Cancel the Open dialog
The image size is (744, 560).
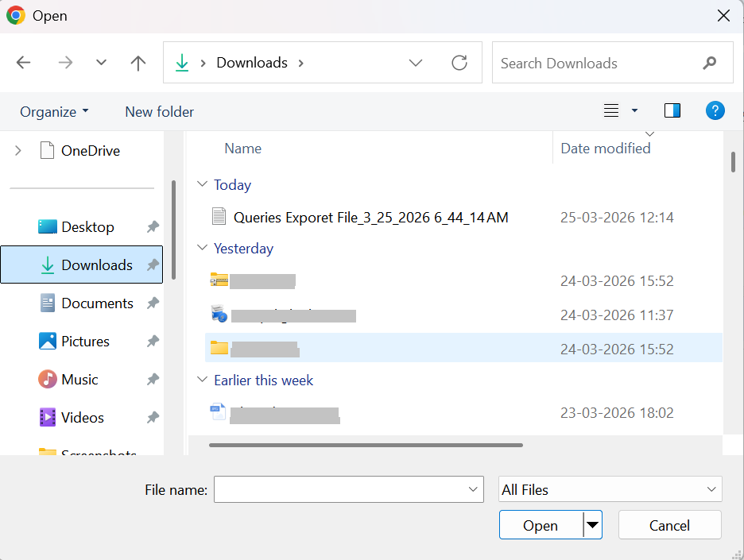tap(669, 525)
